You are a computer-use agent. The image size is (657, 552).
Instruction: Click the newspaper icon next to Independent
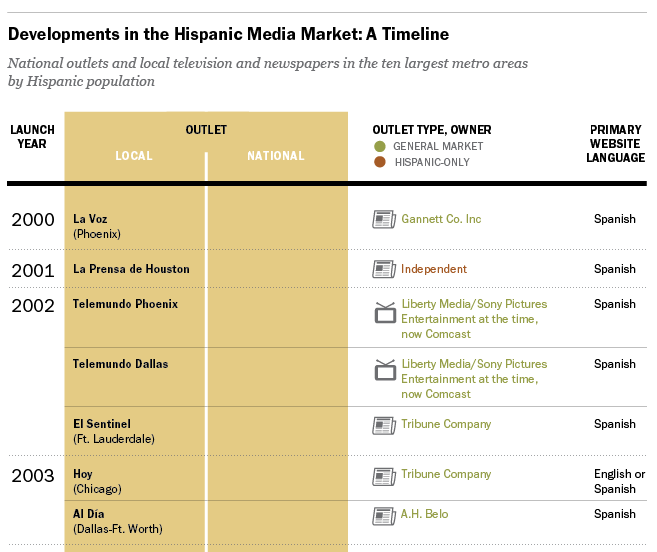point(384,269)
